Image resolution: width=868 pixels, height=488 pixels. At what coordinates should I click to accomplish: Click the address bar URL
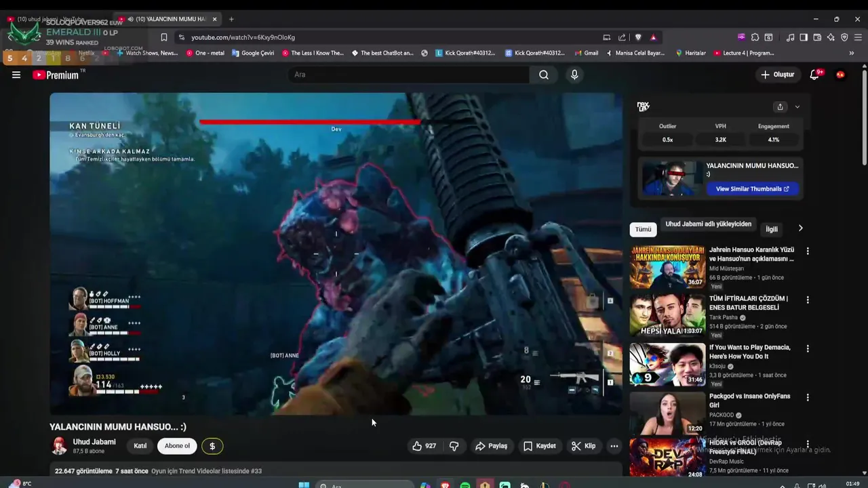click(243, 37)
